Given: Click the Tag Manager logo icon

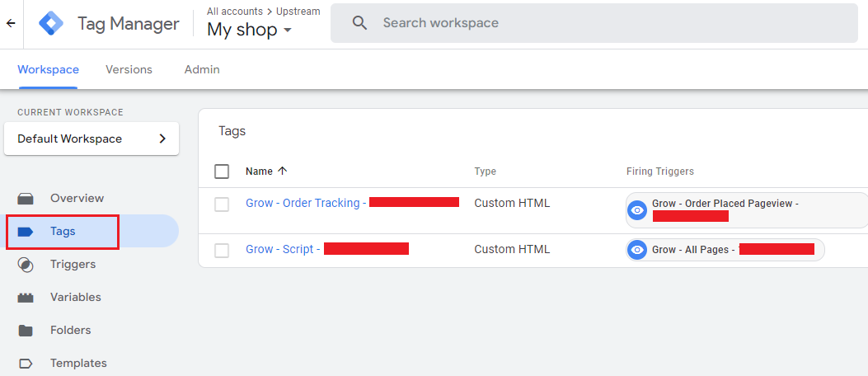Looking at the screenshot, I should click(51, 23).
